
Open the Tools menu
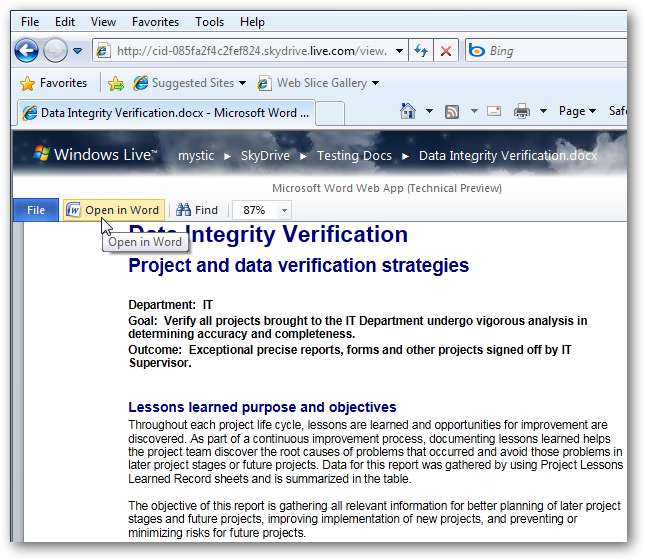click(x=209, y=21)
